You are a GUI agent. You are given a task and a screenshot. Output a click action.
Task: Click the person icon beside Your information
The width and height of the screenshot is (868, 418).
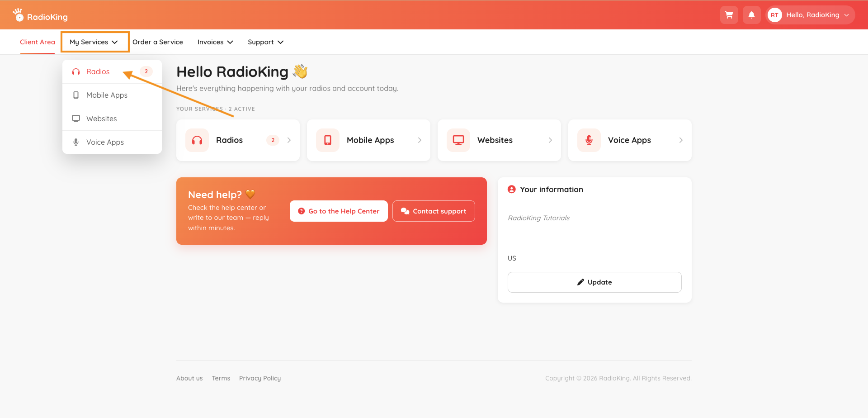[512, 190]
